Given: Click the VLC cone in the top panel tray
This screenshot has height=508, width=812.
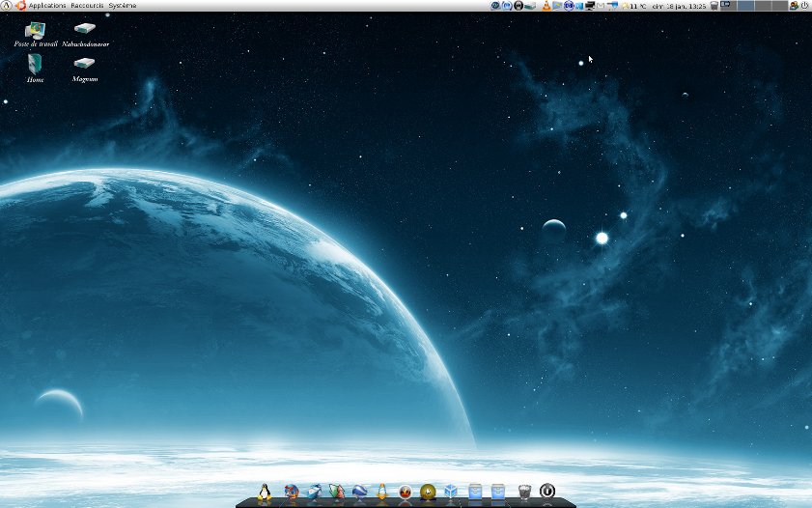Looking at the screenshot, I should pyautogui.click(x=546, y=6).
